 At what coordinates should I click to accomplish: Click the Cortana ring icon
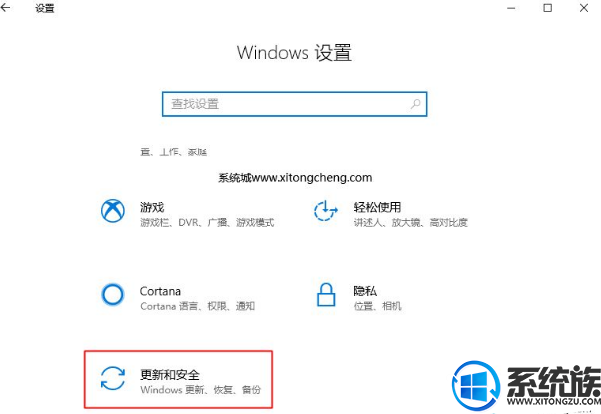pyautogui.click(x=113, y=294)
